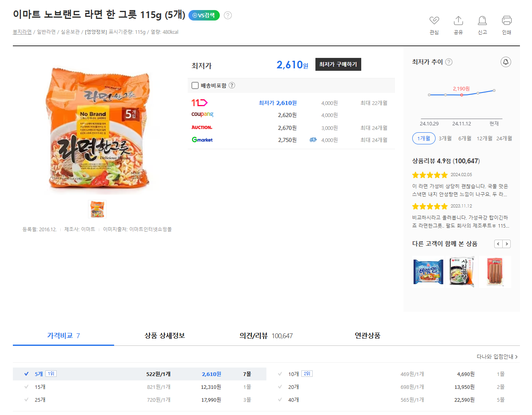The image size is (532, 415).
Task: Click the 최대 22개월 installment text
Action: (x=374, y=103)
